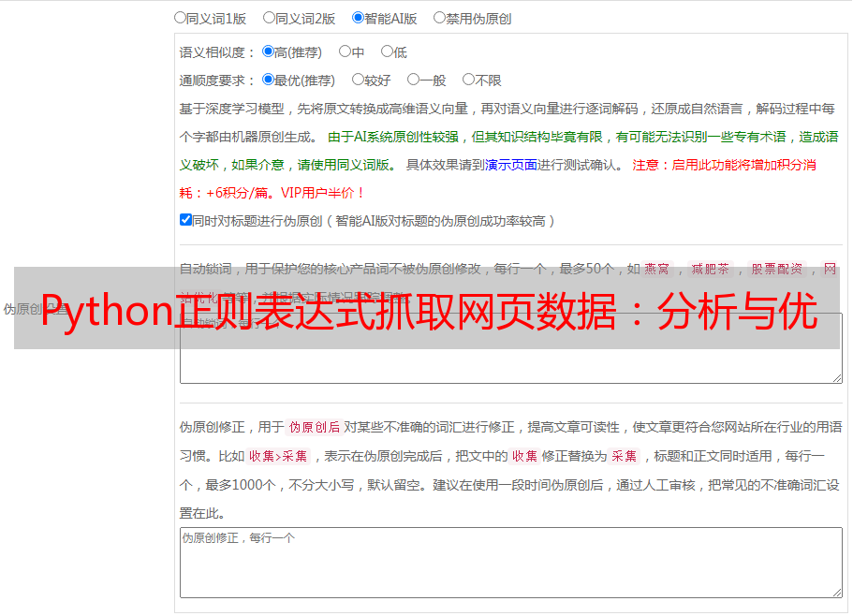853x616 pixels.
Task: Grab the resize handle of 伪原创修正 textarea
Action: tap(837, 593)
